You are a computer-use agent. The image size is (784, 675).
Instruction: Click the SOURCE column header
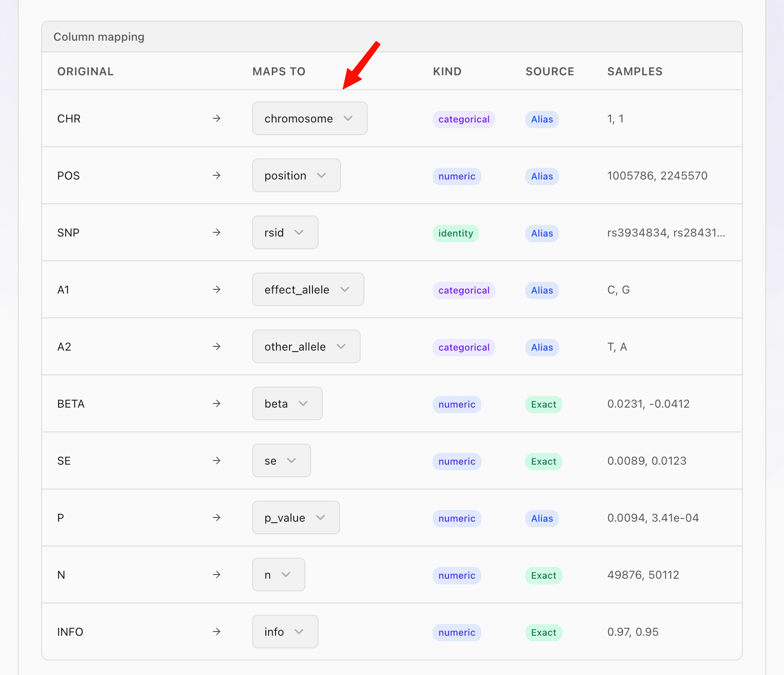[x=550, y=72]
